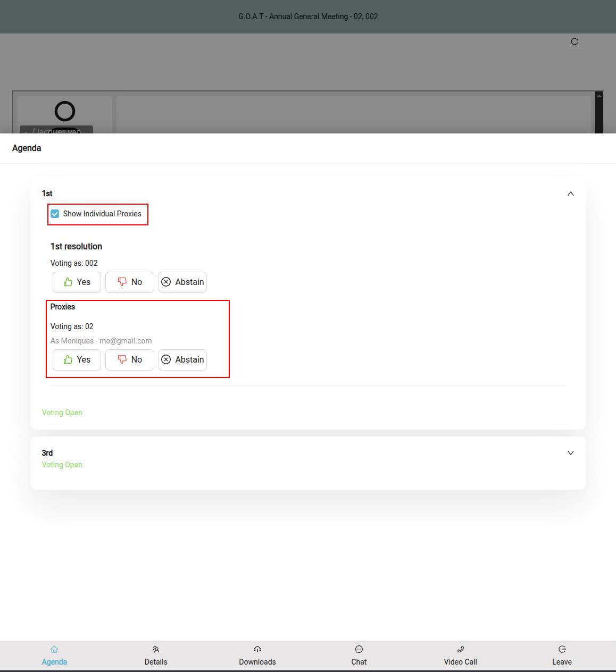
Task: Open the Agenda home icon tab
Action: [54, 649]
